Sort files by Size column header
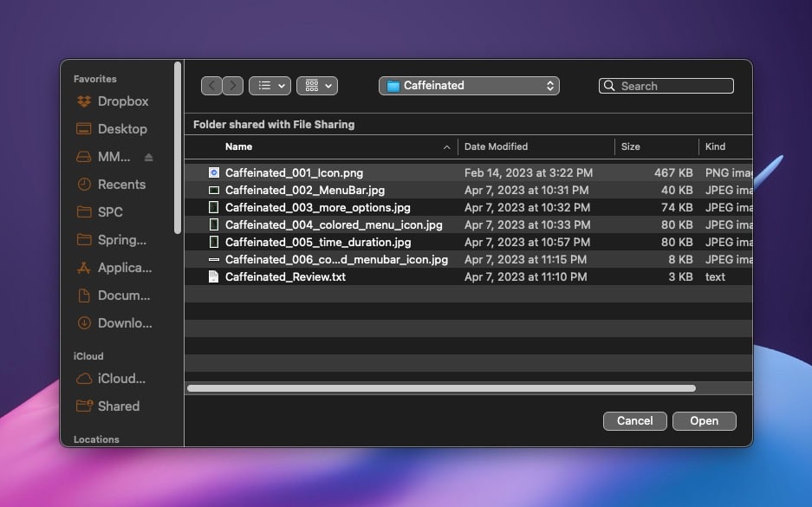The height and width of the screenshot is (507, 812). tap(631, 146)
